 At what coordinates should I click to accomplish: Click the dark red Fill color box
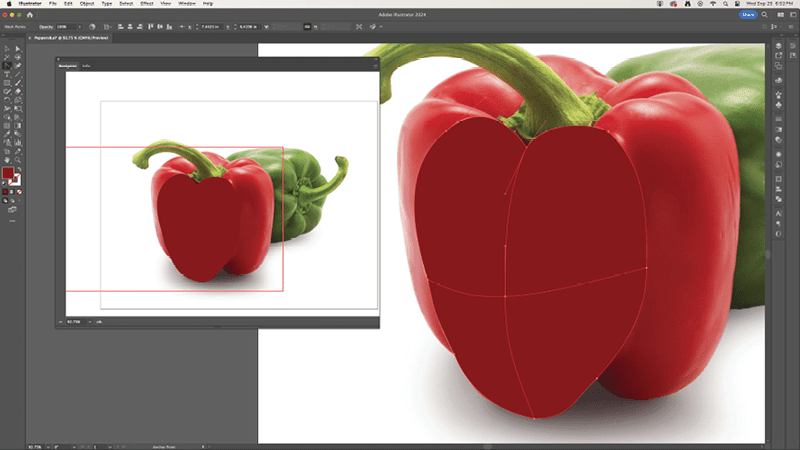point(8,173)
